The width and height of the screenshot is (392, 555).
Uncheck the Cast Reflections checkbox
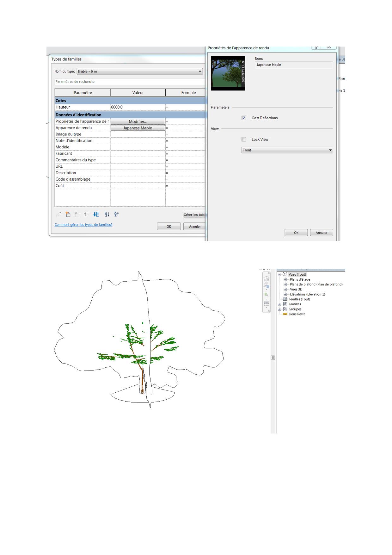(x=244, y=118)
